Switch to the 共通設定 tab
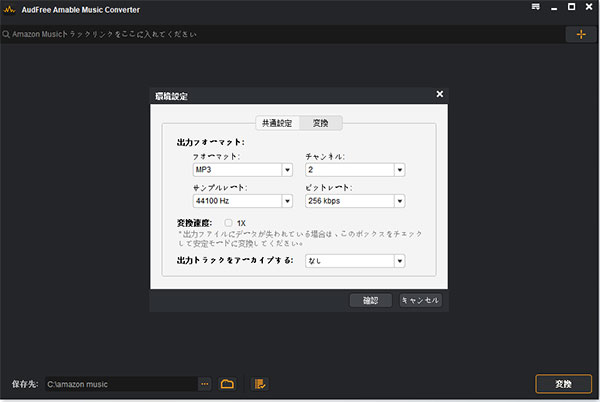Viewport: 600px width, 402px height. (x=277, y=123)
